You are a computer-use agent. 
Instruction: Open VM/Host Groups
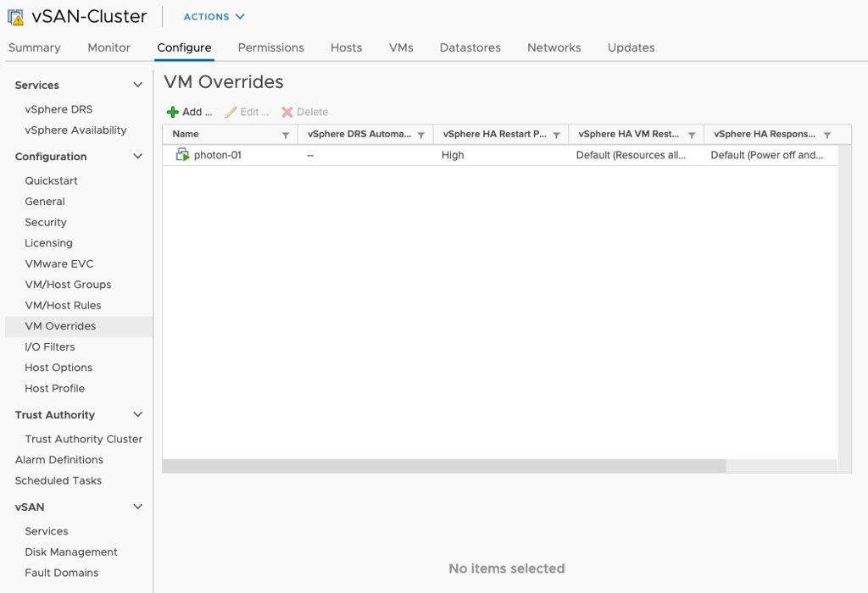(x=68, y=285)
